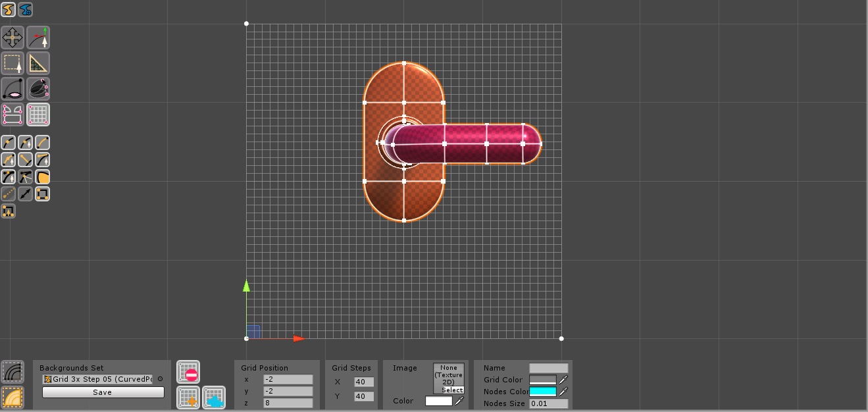Click the white Color swatch under Image
The height and width of the screenshot is (412, 868).
[x=438, y=401]
